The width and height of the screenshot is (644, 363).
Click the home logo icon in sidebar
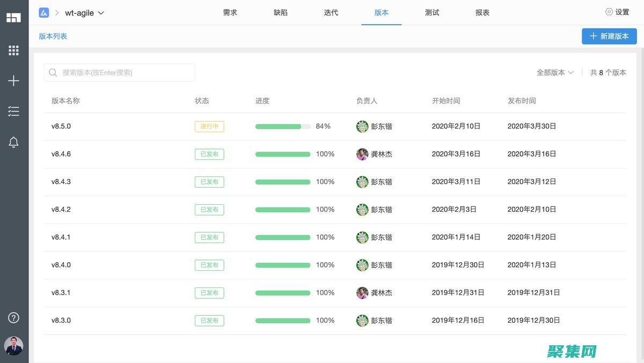click(x=14, y=17)
